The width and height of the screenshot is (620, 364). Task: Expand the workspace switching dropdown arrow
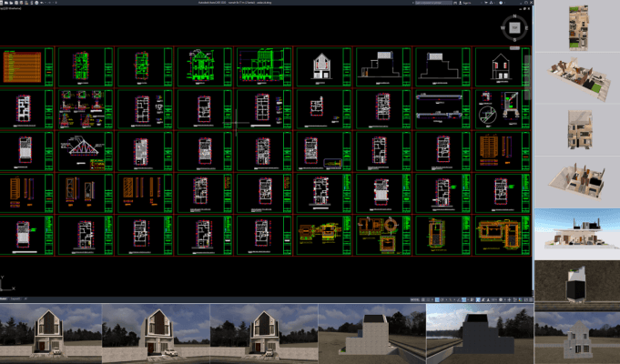pos(505,299)
